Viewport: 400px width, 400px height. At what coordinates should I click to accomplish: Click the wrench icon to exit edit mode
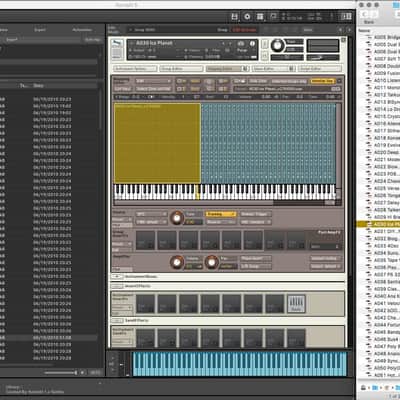(117, 44)
